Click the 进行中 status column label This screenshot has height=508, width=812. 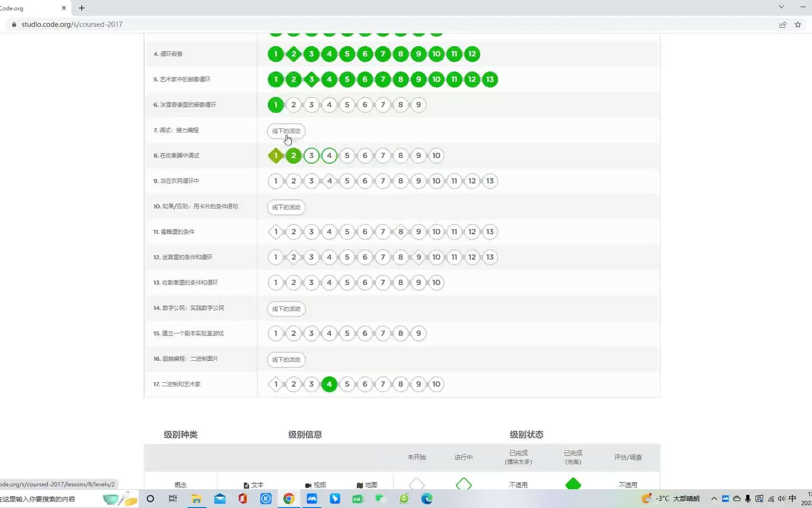pyautogui.click(x=464, y=457)
